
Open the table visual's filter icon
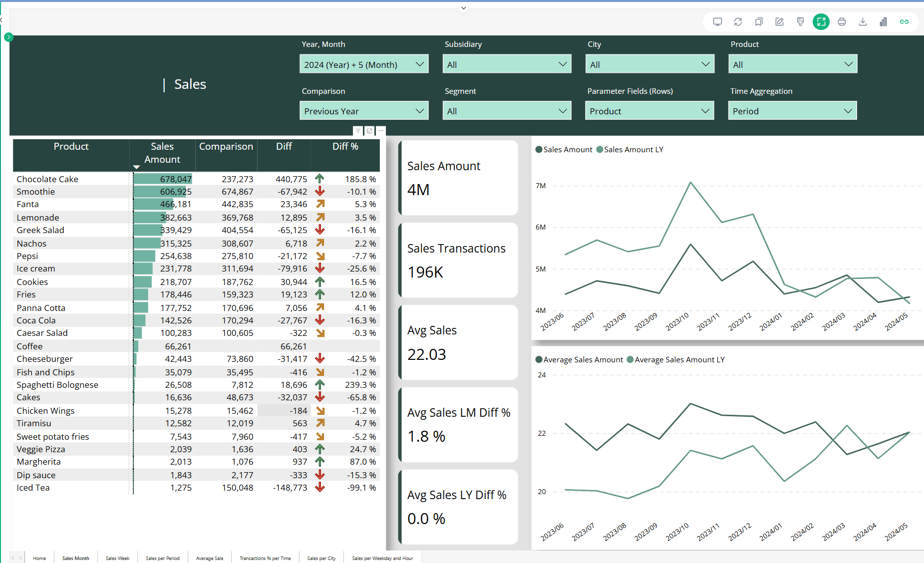[x=358, y=131]
